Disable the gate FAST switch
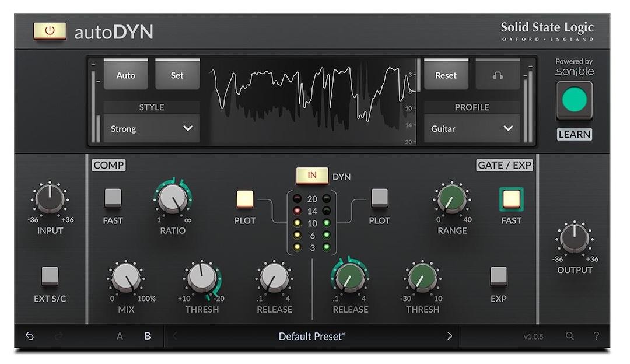630x364 pixels. point(512,199)
